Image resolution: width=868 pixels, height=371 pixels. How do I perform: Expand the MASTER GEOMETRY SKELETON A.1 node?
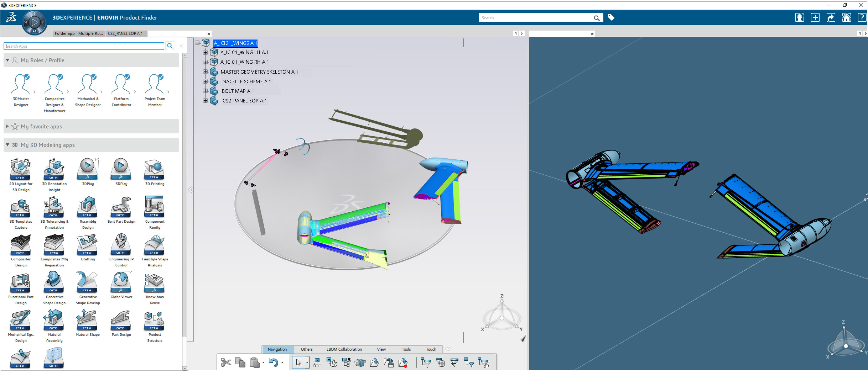click(206, 72)
